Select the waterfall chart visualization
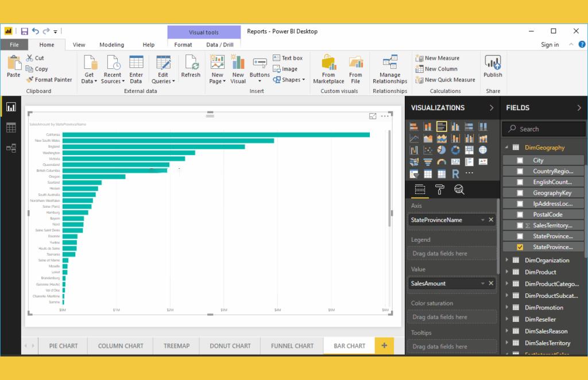Image resolution: width=588 pixels, height=380 pixels. click(413, 150)
